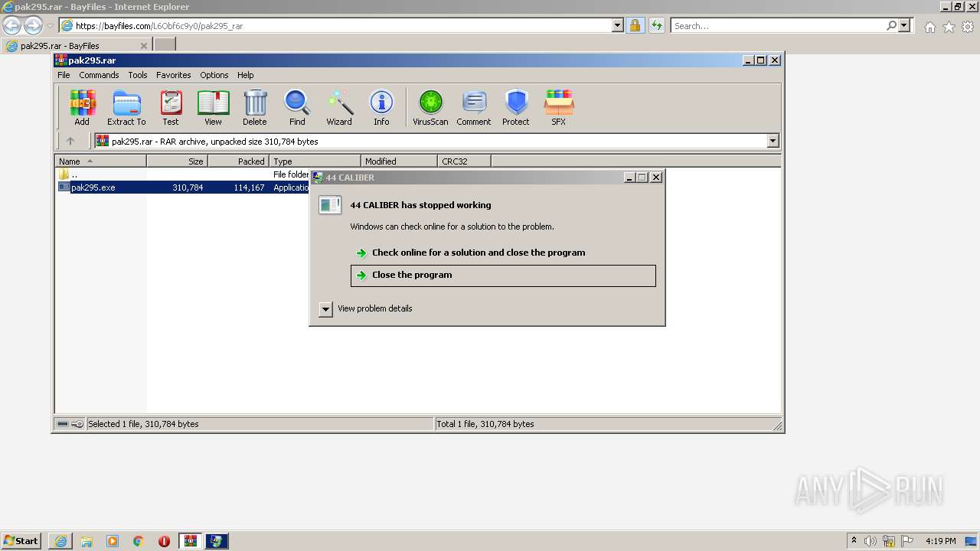Open the media player taskbar icon

[x=113, y=541]
